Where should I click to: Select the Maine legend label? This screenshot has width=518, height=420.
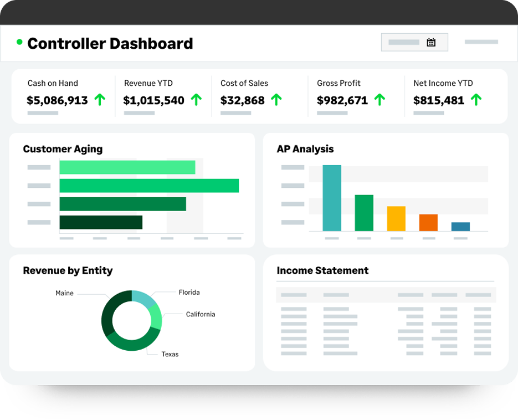tap(64, 293)
